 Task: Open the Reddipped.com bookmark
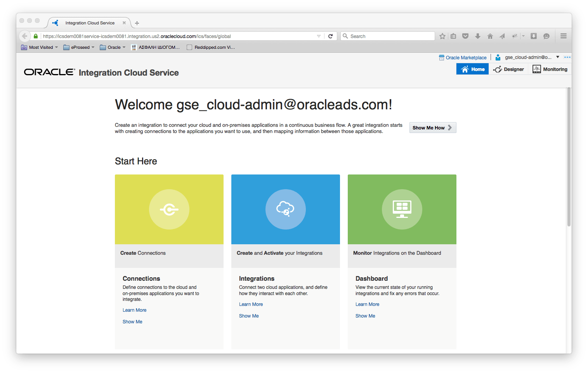211,47
